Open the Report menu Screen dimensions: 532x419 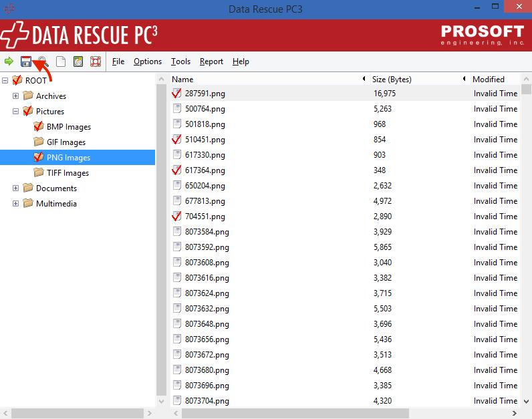pos(211,61)
